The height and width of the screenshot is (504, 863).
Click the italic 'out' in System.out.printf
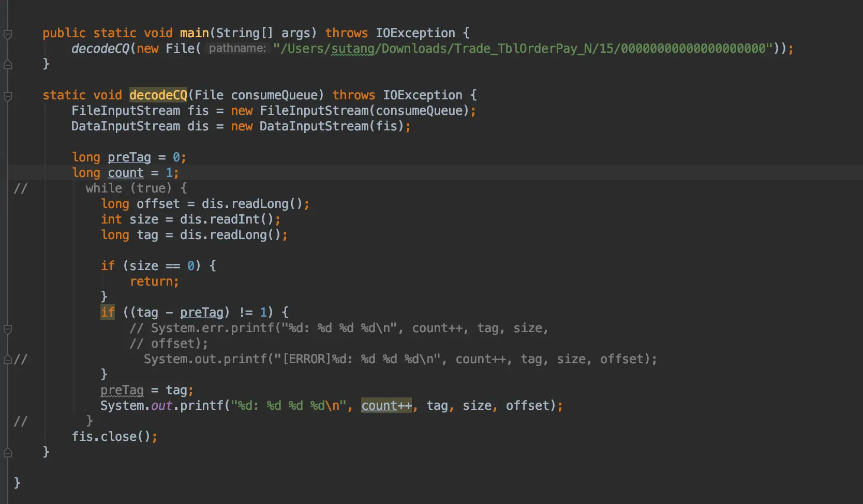coord(162,406)
